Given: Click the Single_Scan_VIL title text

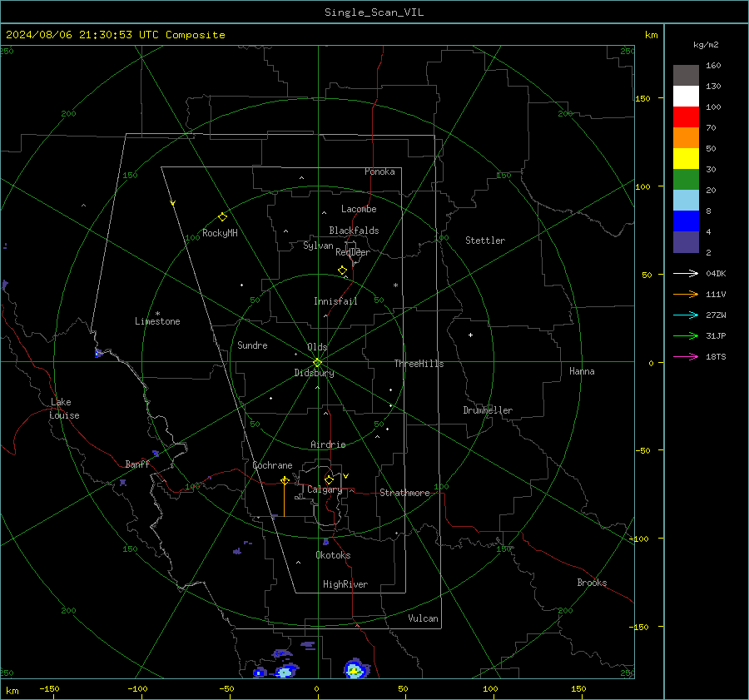Looking at the screenshot, I should click(x=374, y=12).
